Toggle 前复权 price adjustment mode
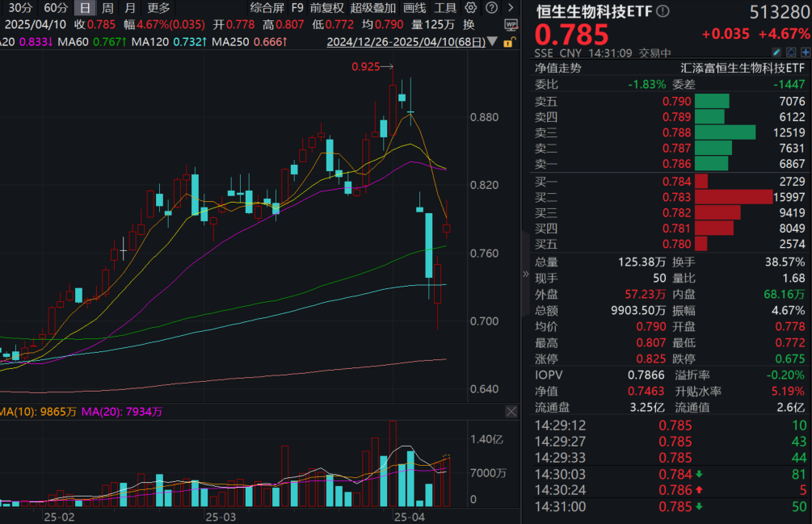Image resolution: width=812 pixels, height=524 pixels. (x=327, y=8)
